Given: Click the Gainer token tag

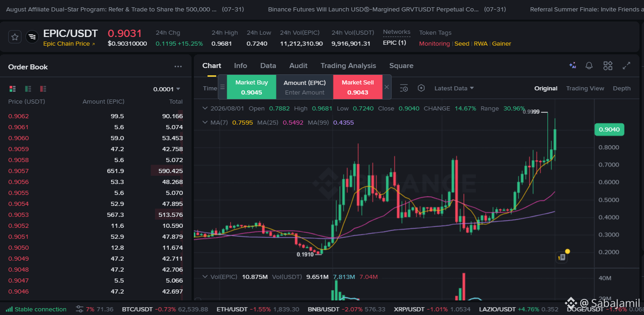Looking at the screenshot, I should (x=502, y=44).
